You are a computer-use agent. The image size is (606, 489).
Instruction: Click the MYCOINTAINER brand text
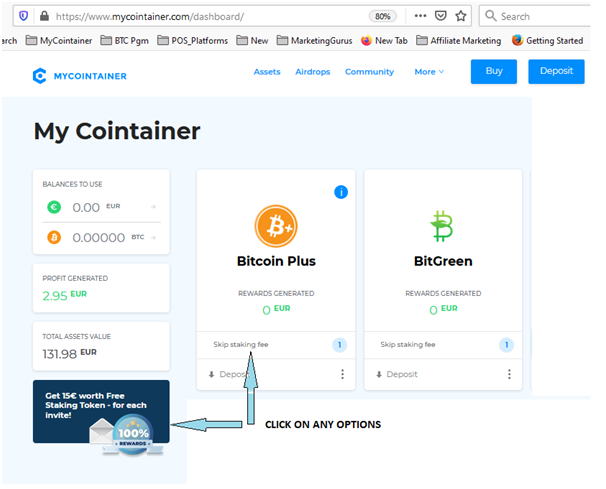click(x=90, y=76)
